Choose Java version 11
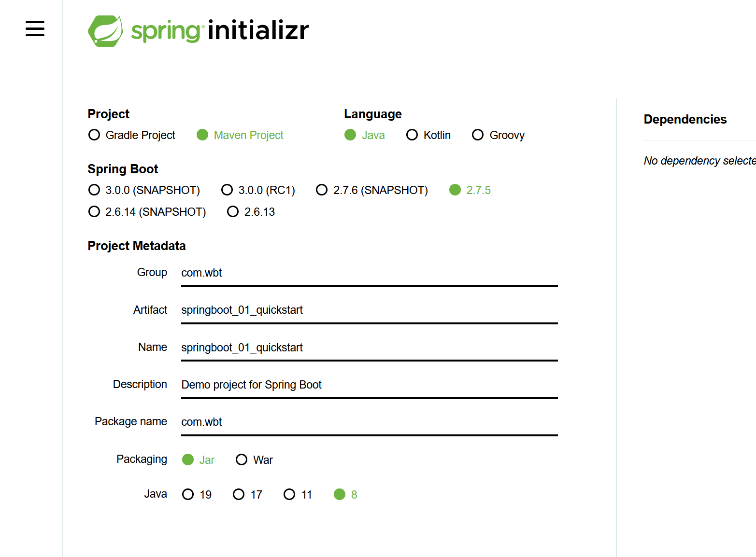The width and height of the screenshot is (756, 557). [289, 495]
